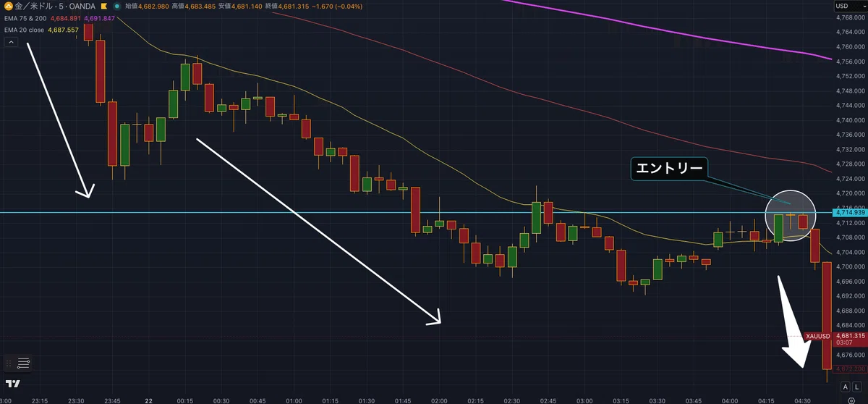
Task: Click the gold symbol icon
Action: tap(9, 7)
